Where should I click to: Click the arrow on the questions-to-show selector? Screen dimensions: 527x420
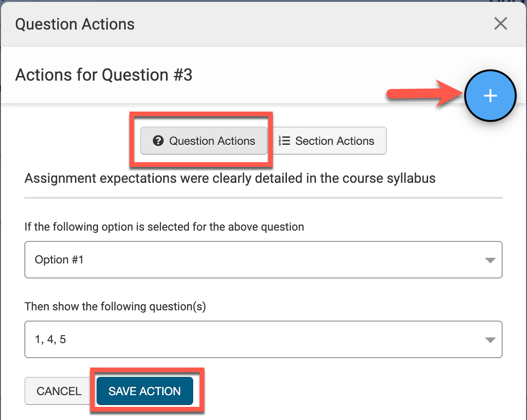tap(490, 340)
